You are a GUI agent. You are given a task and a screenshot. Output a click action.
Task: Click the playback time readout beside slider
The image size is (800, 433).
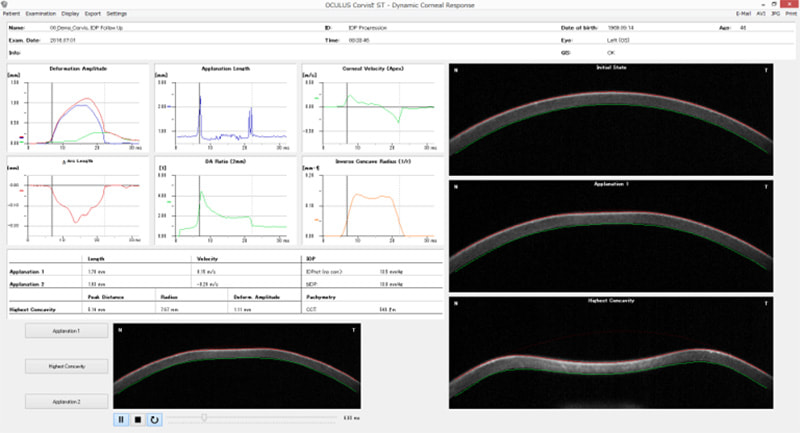[x=352, y=418]
